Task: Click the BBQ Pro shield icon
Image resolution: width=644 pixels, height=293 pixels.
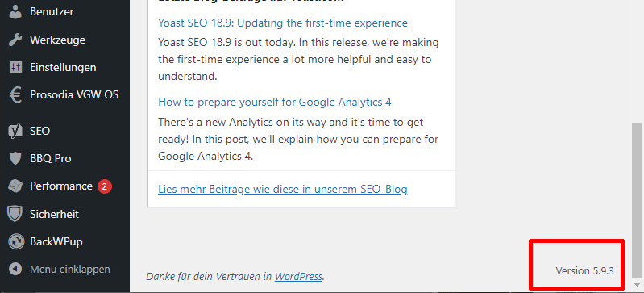Action: pos(15,158)
